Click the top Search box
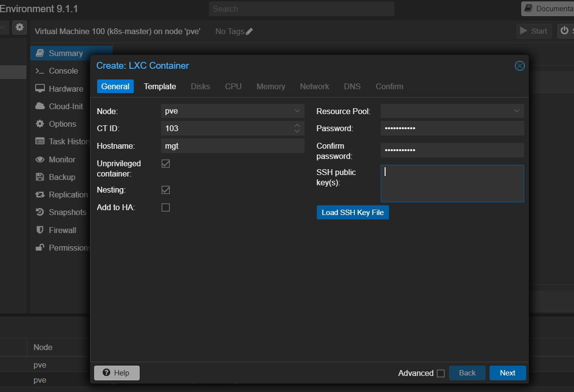This screenshot has width=574, height=392. pyautogui.click(x=302, y=9)
